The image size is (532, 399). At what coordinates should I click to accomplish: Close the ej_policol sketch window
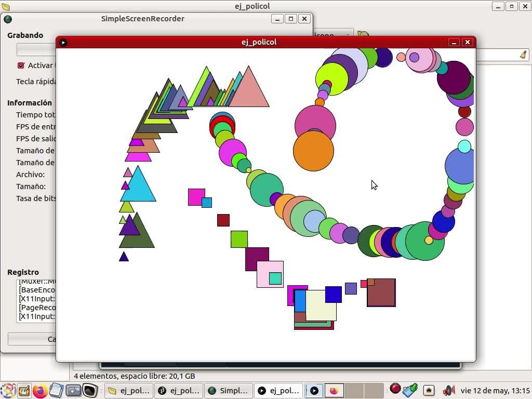(x=468, y=42)
